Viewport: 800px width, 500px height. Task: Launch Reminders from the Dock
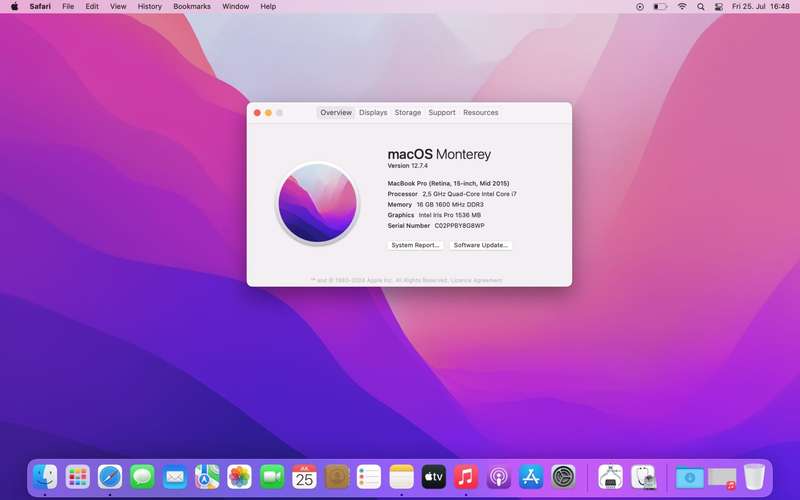point(369,477)
